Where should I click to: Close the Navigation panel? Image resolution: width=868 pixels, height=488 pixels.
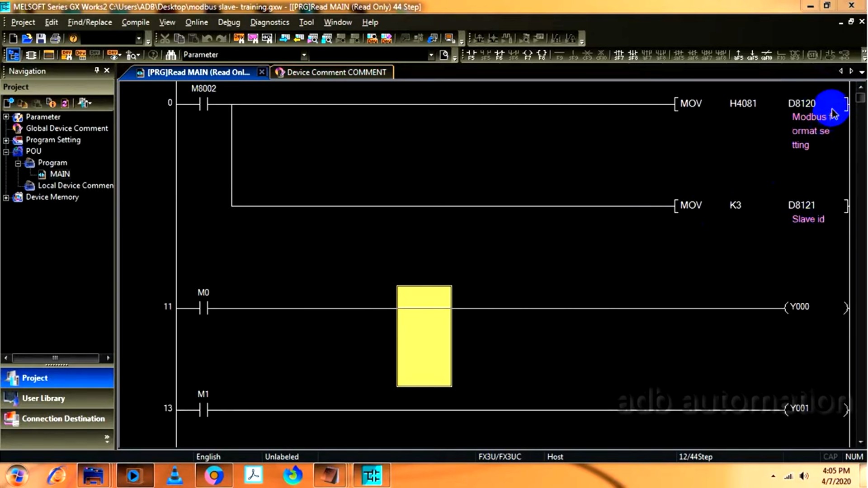tap(107, 70)
